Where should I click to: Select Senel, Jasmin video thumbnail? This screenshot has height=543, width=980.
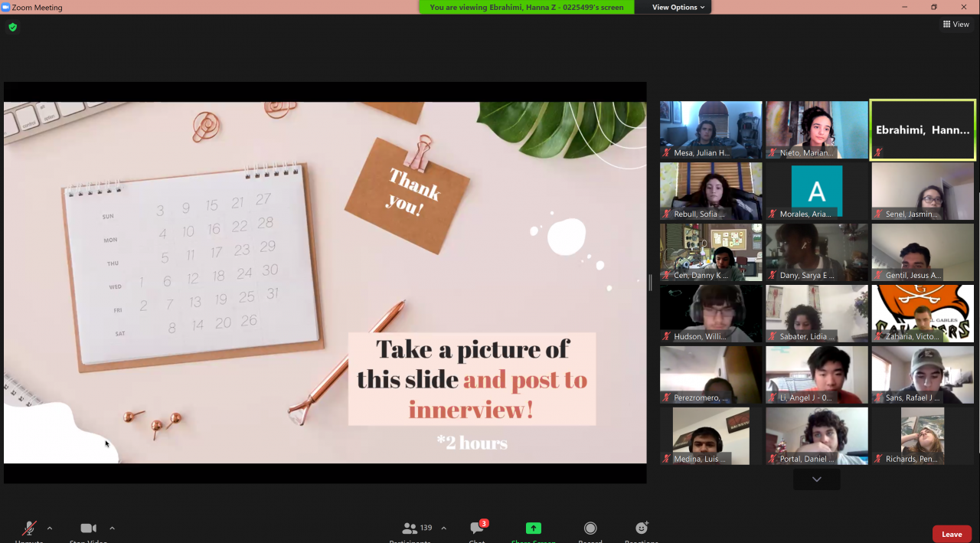click(923, 191)
